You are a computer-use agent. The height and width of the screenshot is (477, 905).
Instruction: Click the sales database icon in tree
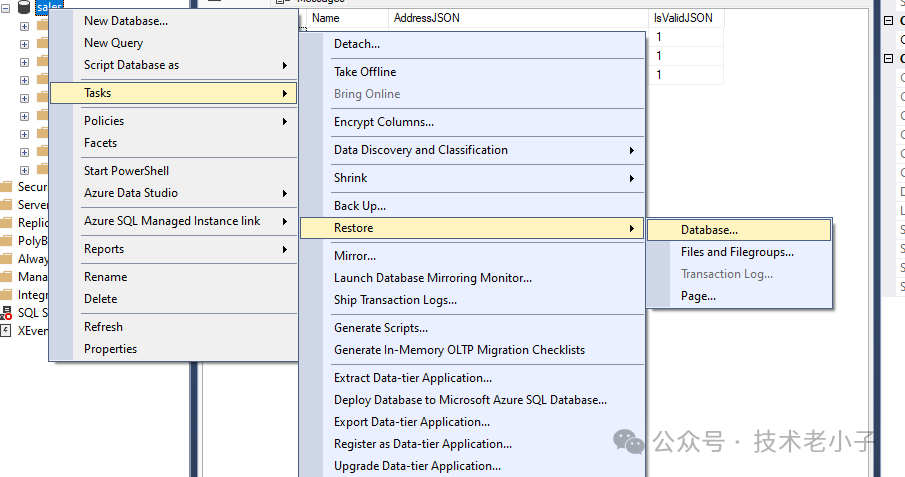(x=23, y=6)
